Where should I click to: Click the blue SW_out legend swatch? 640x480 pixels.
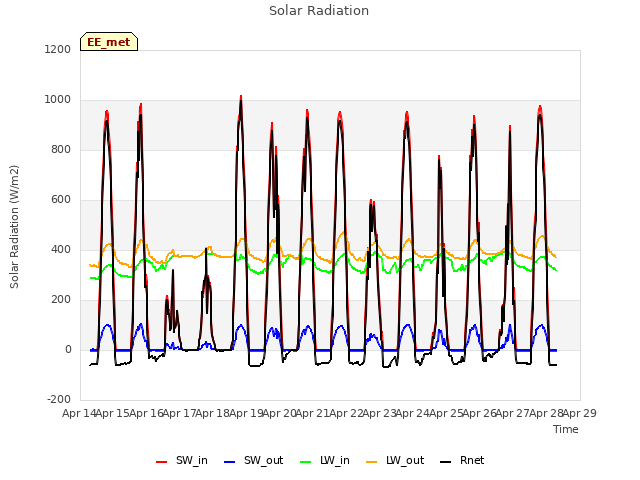[x=230, y=462]
